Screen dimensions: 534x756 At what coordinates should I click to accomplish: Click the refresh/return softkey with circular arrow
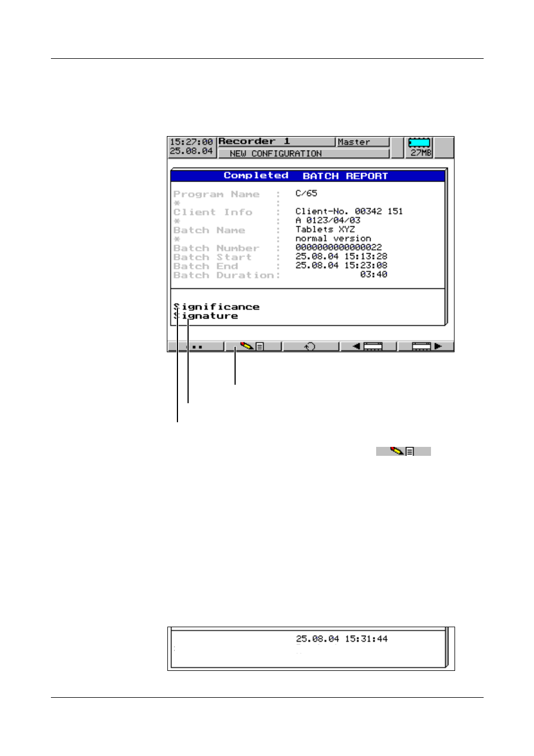[311, 347]
